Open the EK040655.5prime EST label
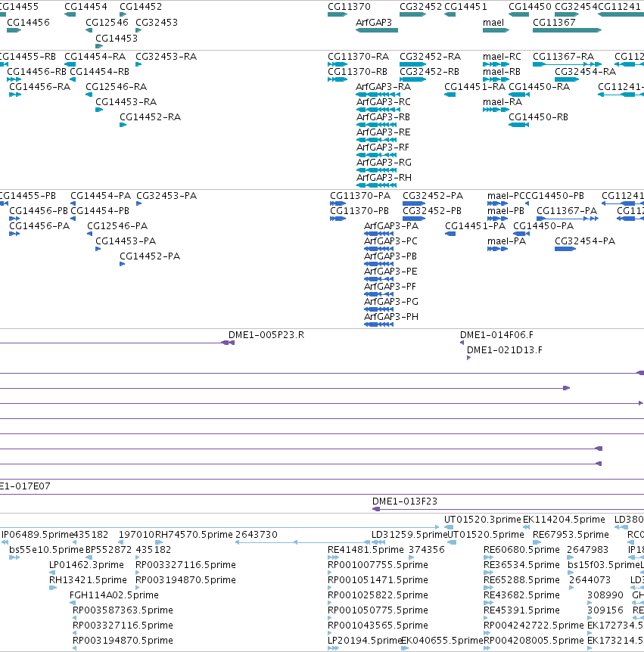The width and height of the screenshot is (644, 652). pos(442,641)
